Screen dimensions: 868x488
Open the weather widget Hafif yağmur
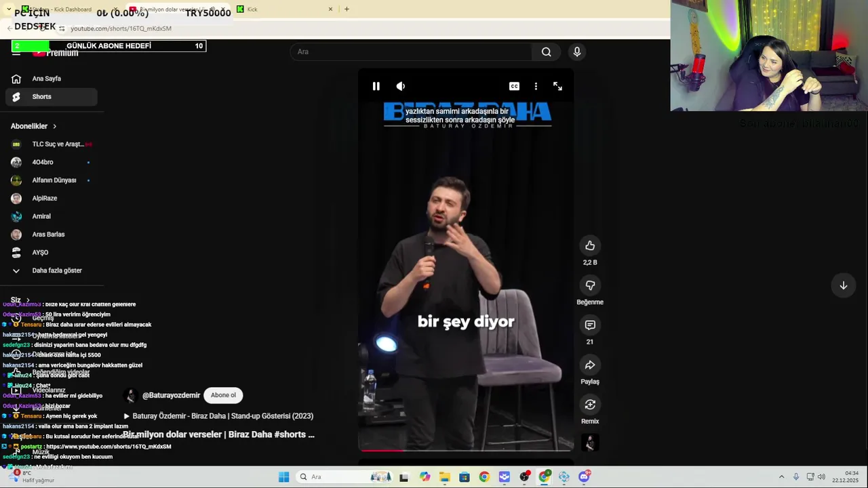pyautogui.click(x=33, y=477)
